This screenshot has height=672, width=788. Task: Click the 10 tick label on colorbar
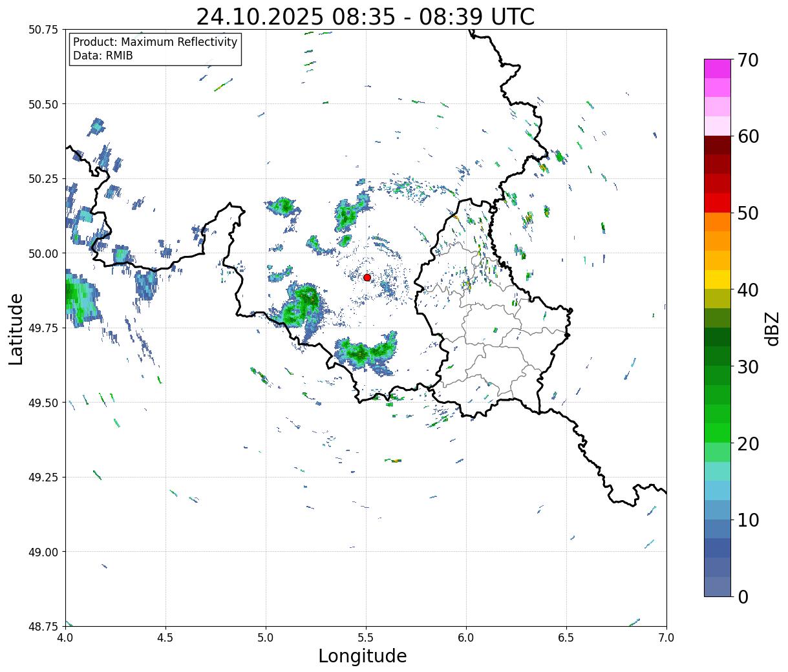[x=747, y=520]
